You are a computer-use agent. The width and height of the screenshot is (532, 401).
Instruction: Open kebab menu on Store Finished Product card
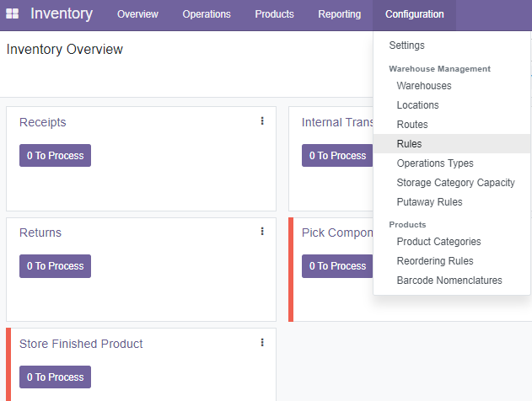pyautogui.click(x=262, y=342)
